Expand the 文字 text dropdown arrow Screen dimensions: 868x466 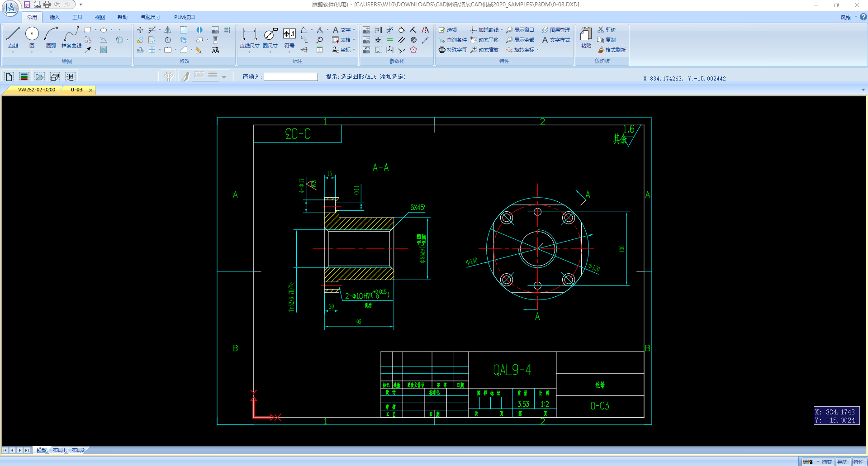coord(354,30)
